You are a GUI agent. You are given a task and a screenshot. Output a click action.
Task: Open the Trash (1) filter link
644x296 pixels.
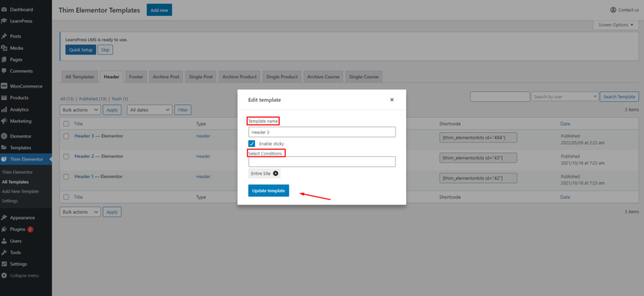point(119,99)
